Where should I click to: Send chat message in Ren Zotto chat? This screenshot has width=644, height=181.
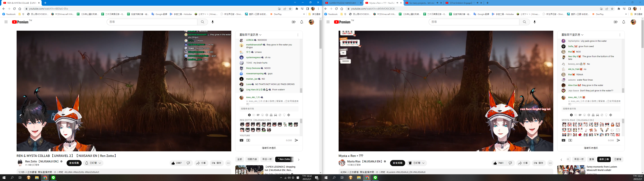click(296, 140)
